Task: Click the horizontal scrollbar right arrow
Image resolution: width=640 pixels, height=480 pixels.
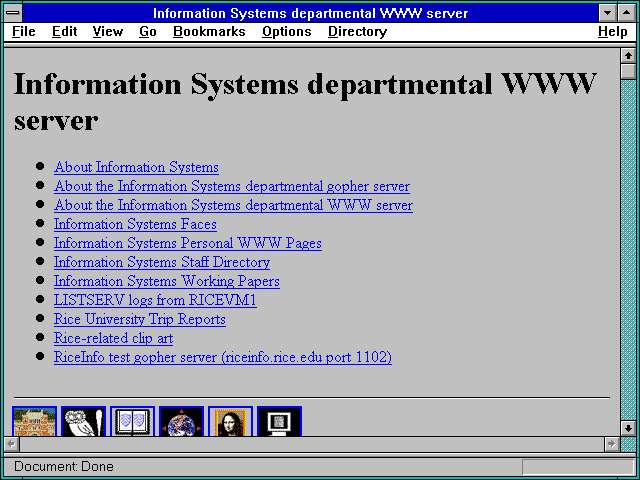Action: pyautogui.click(x=611, y=444)
